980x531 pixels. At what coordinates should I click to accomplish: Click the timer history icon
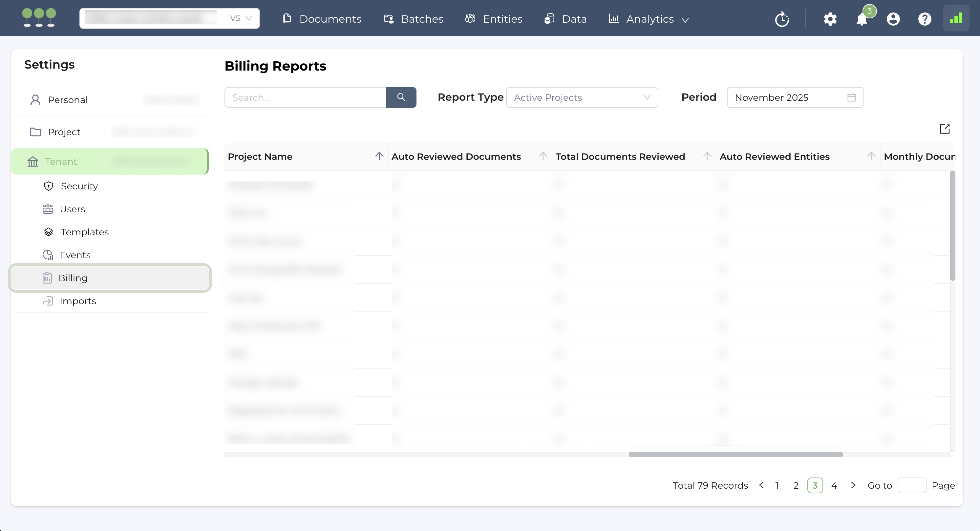click(782, 19)
